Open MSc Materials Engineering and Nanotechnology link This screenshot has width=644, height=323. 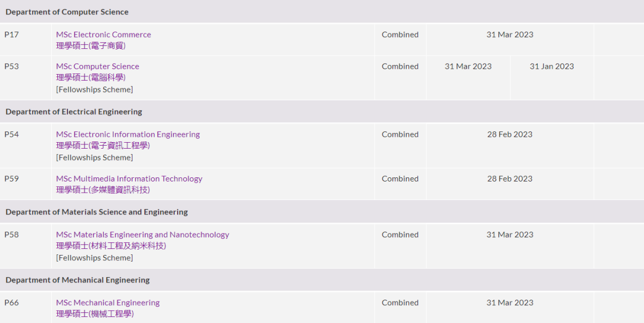point(143,235)
